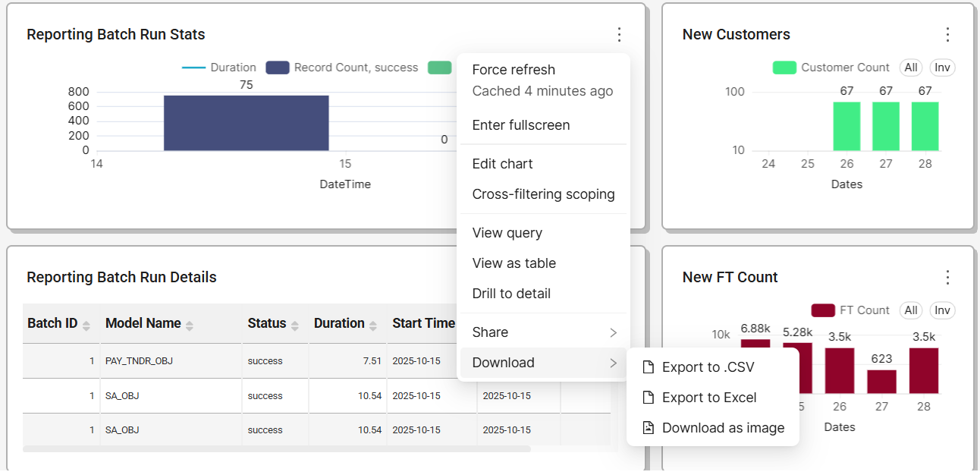980x475 pixels.
Task: Click All button in New Customers legend
Action: pyautogui.click(x=911, y=68)
